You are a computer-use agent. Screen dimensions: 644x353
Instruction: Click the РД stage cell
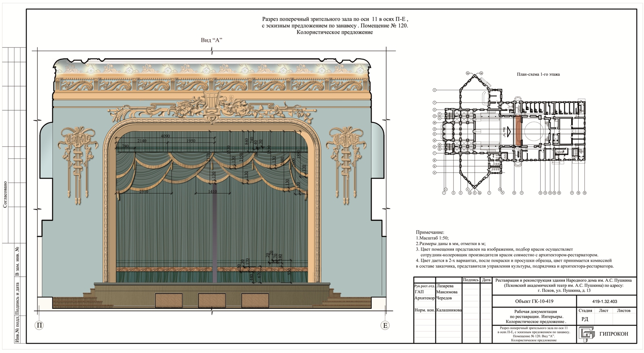pyautogui.click(x=585, y=319)
